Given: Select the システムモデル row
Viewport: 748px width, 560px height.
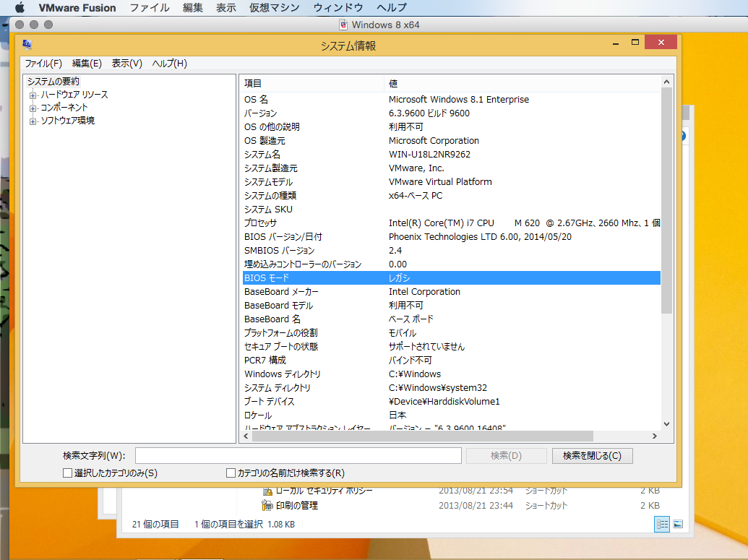Looking at the screenshot, I should point(451,182).
